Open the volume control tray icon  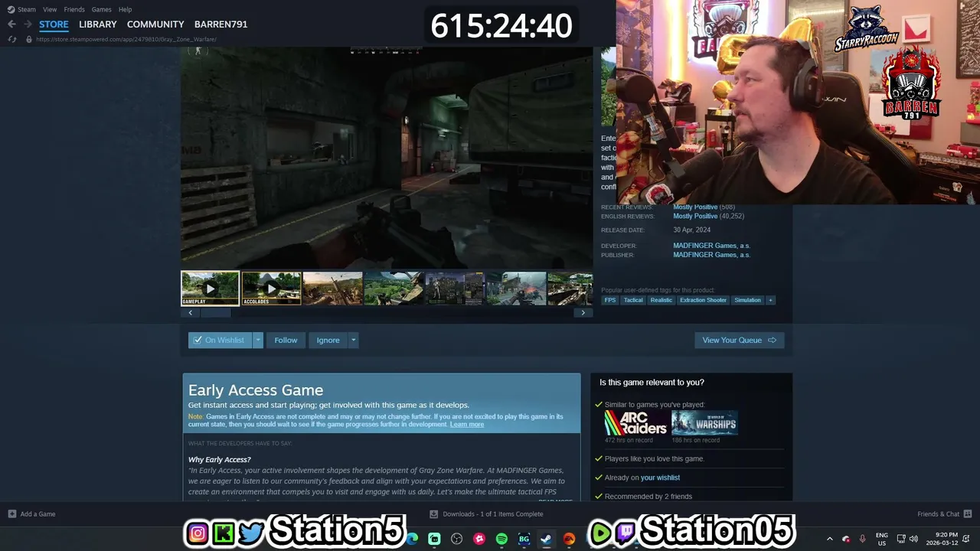click(913, 539)
